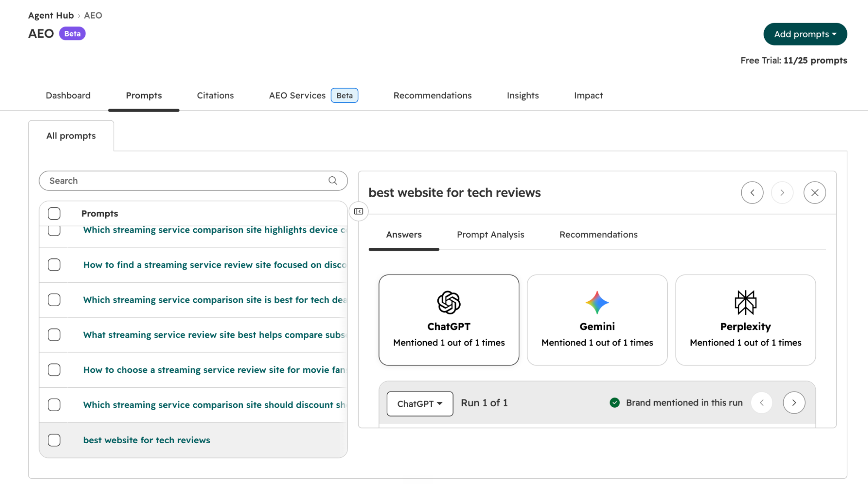The height and width of the screenshot is (484, 868).
Task: Open 'How to find a streaming service' prompt
Action: (215, 265)
